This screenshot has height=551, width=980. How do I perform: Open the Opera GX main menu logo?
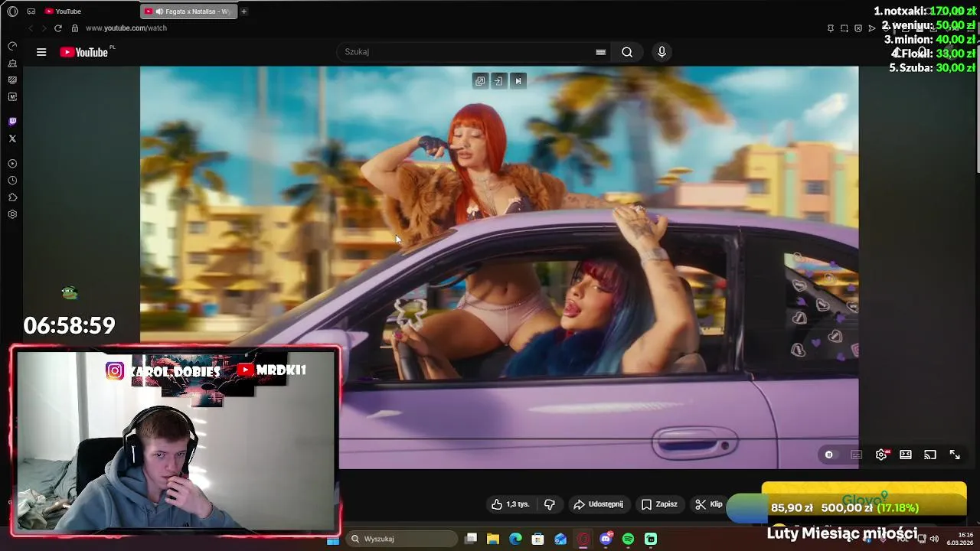tap(12, 11)
